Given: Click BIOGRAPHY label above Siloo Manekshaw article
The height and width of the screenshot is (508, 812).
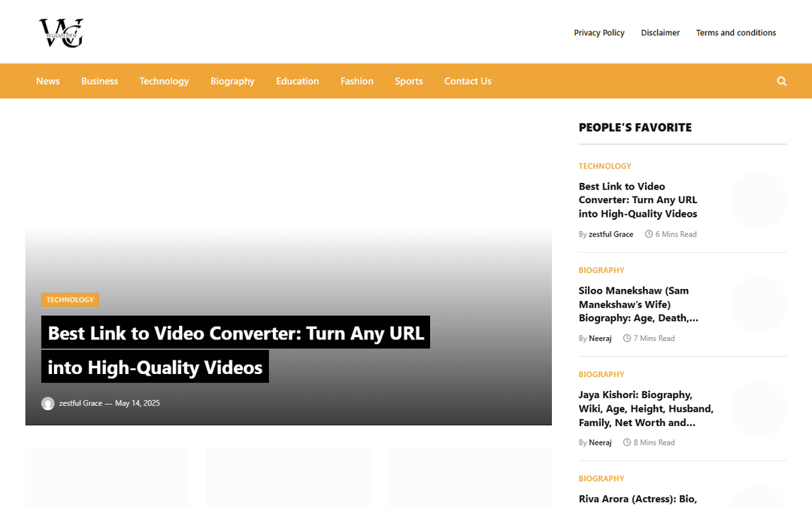Looking at the screenshot, I should coord(601,271).
